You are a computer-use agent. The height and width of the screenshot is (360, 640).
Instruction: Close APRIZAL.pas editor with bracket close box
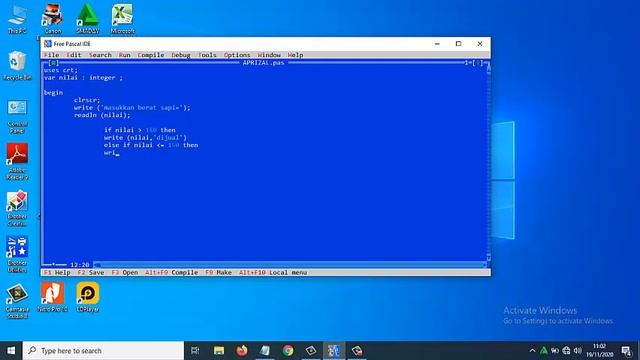(53, 62)
